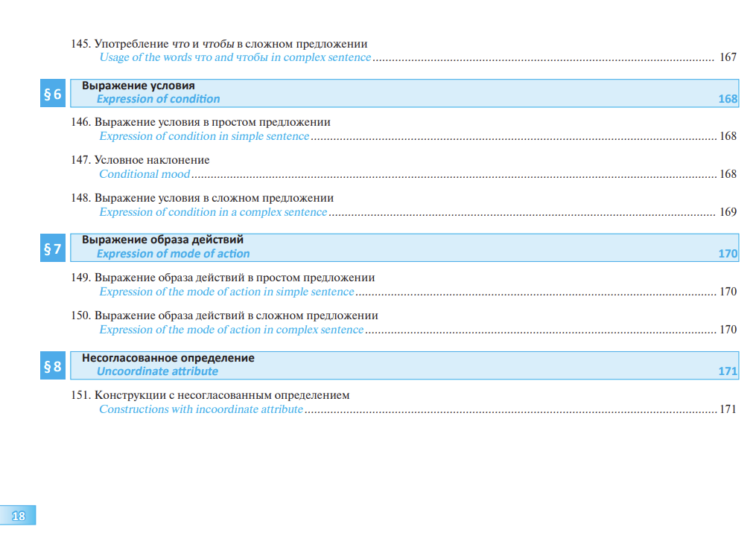Click page number 169
Image resolution: width=756 pixels, height=544 pixels.
pos(728,212)
